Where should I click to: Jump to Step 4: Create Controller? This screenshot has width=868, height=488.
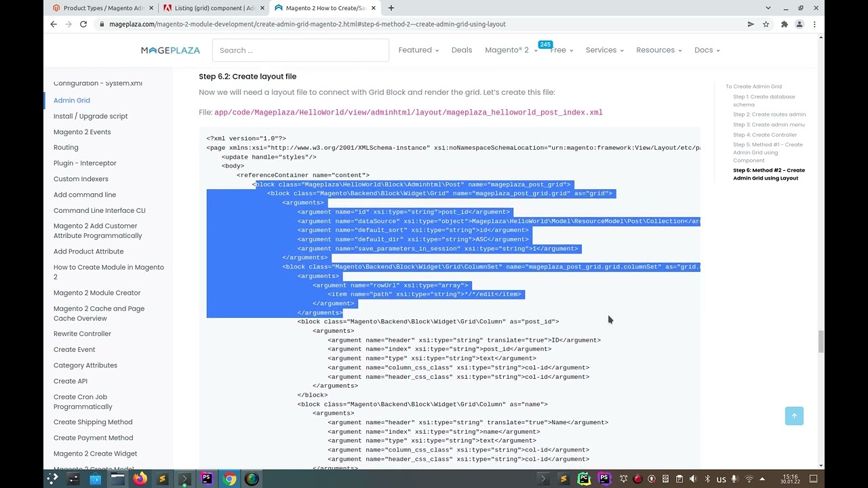point(765,135)
